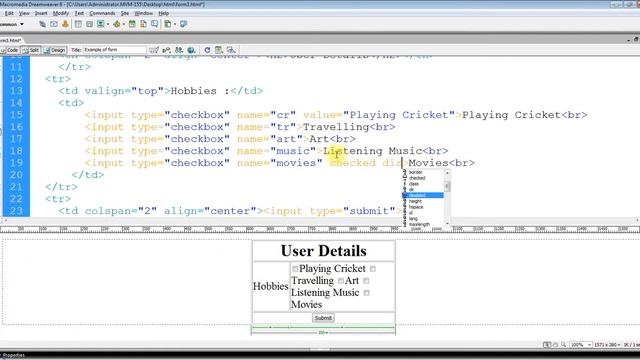
Task: Insert the Date using calendar icon
Action: click(x=132, y=24)
